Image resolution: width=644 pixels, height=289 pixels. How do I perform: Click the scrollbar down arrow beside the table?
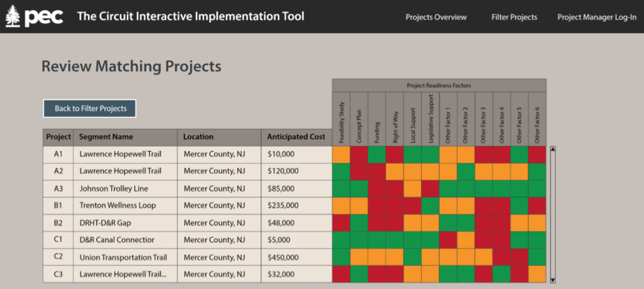(553, 280)
